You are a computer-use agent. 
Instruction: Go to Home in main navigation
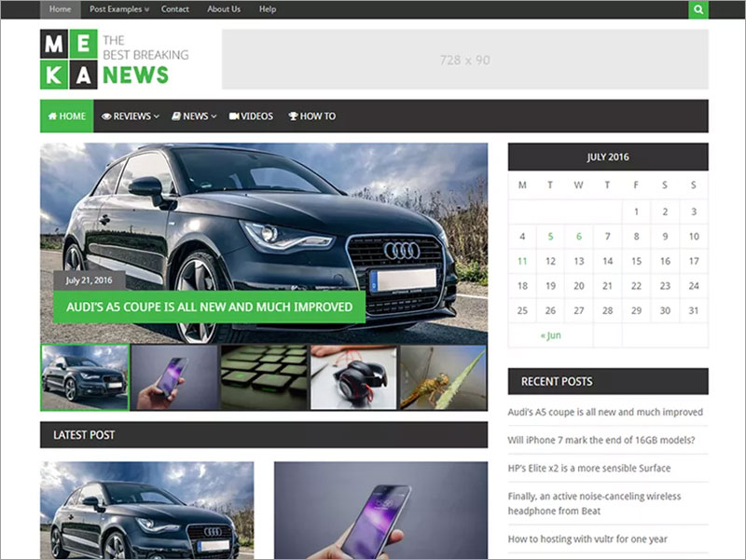(66, 116)
